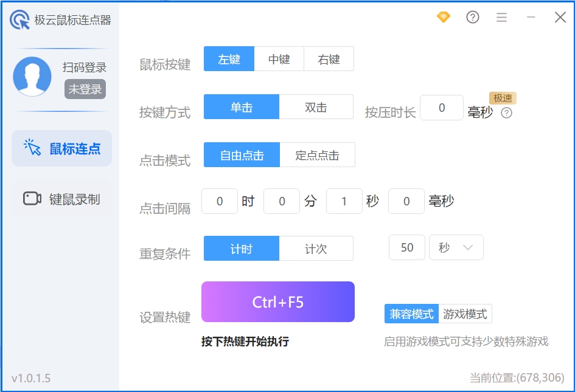Select 左键 mouse button

pos(229,58)
